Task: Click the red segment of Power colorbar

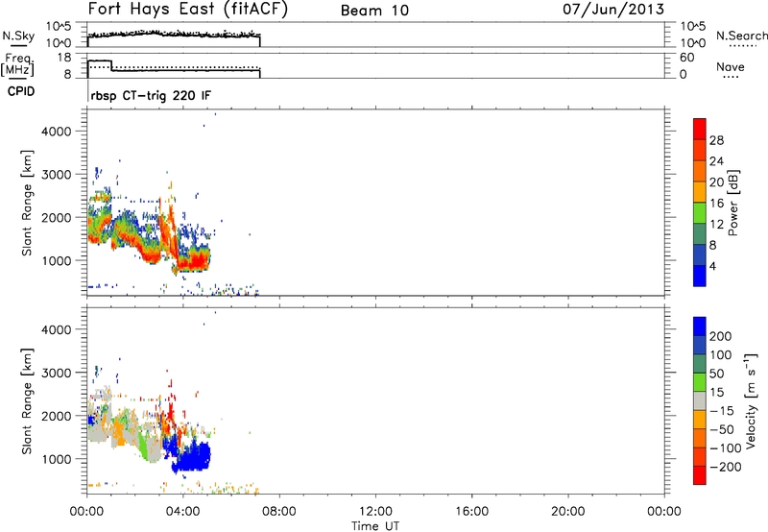Action: (700, 129)
